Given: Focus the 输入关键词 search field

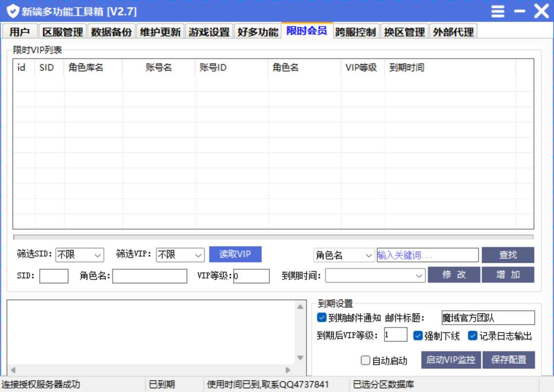Looking at the screenshot, I should coord(428,255).
